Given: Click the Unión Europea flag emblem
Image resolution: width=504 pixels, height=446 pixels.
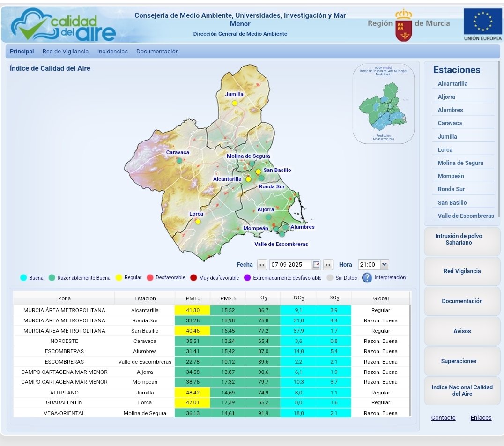Looking at the screenshot, I should pos(482,22).
